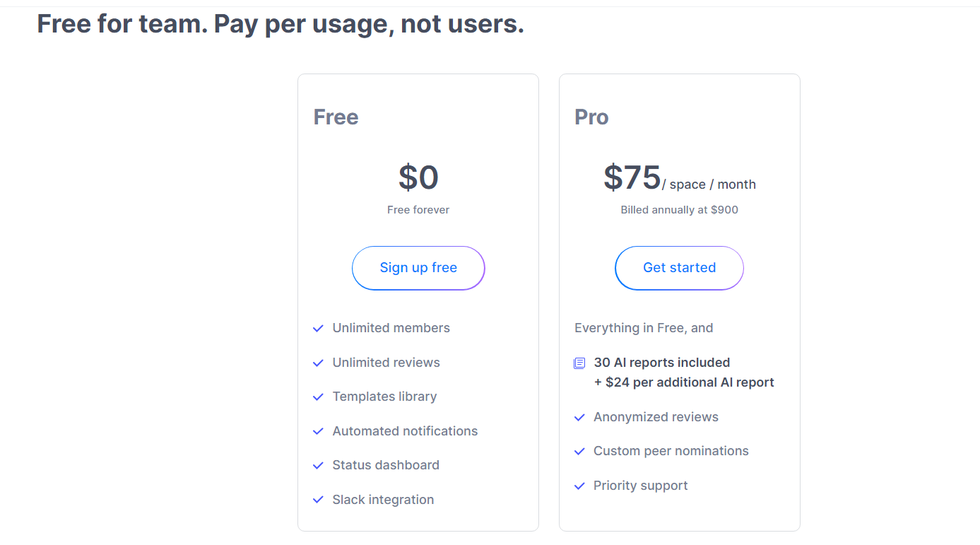The width and height of the screenshot is (980, 545).
Task: Select the Free plan heading
Action: 336,117
